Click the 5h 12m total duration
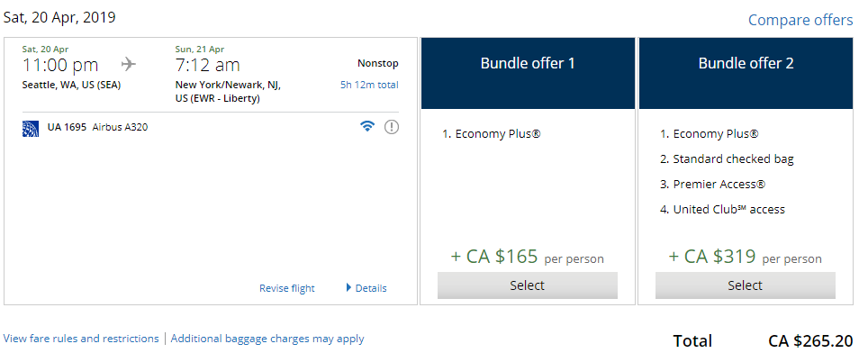This screenshot has width=868, height=362. coord(369,85)
